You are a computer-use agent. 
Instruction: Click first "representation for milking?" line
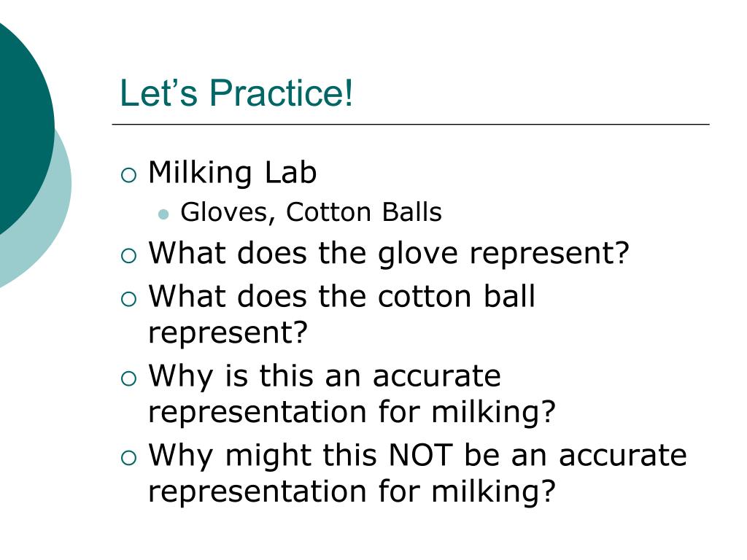pyautogui.click(x=352, y=412)
